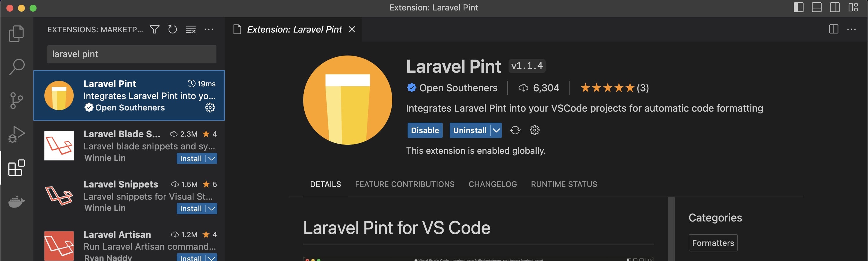Click the manage gear on the Laravel Pint list item
Viewport: 868px width, 261px height.
pyautogui.click(x=210, y=107)
